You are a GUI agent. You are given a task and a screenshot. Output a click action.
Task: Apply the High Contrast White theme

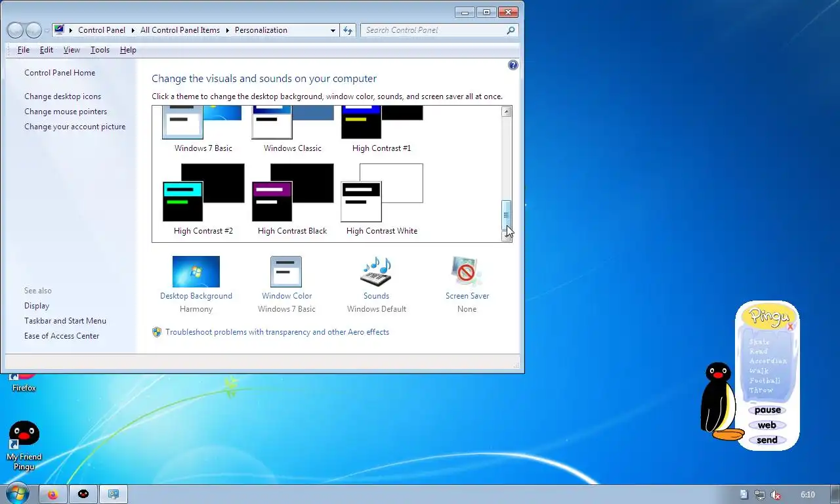click(x=382, y=193)
